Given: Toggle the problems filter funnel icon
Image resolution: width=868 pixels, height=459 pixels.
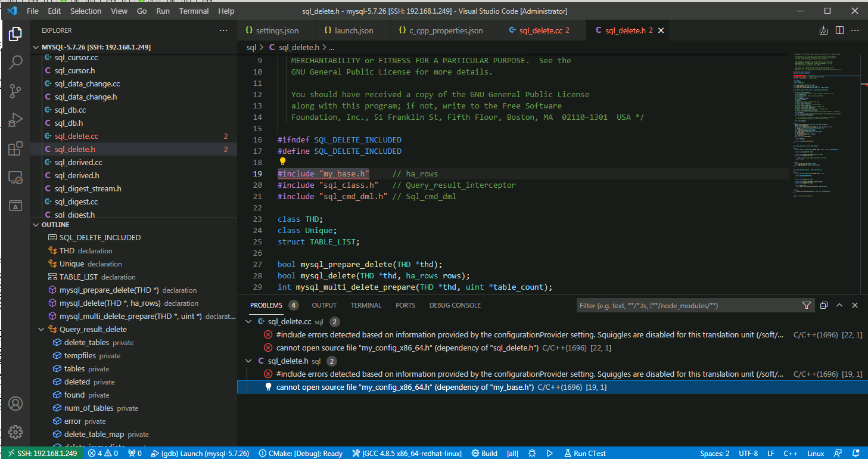Looking at the screenshot, I should (x=806, y=305).
